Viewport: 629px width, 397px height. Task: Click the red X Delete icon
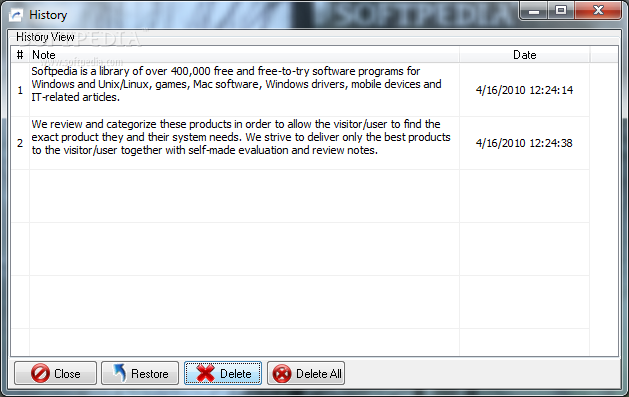click(x=205, y=373)
